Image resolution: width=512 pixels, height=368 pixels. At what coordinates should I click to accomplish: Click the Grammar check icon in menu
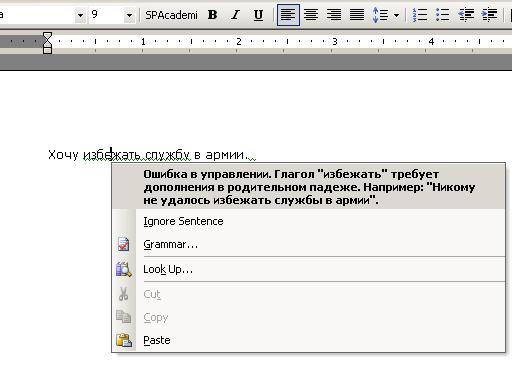[123, 244]
